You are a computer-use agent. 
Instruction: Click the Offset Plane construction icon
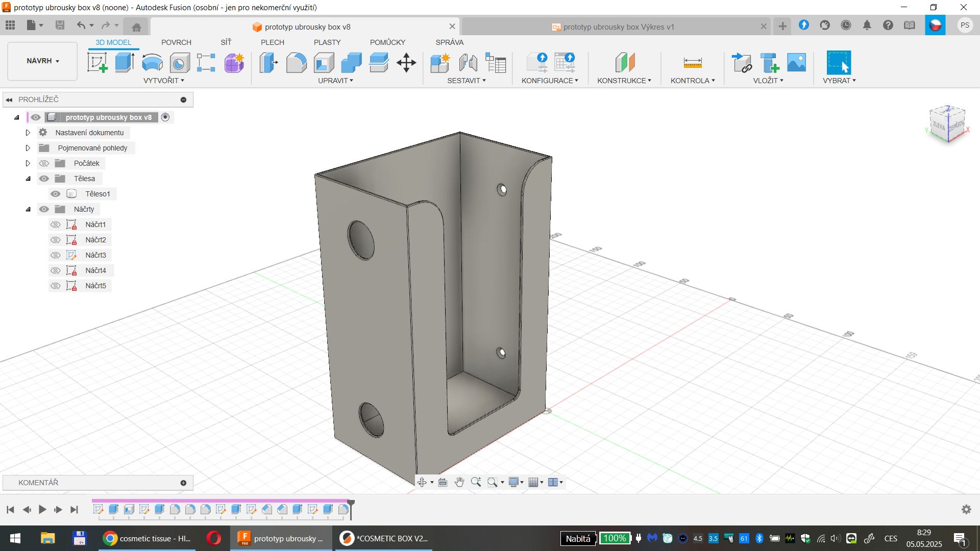(625, 63)
